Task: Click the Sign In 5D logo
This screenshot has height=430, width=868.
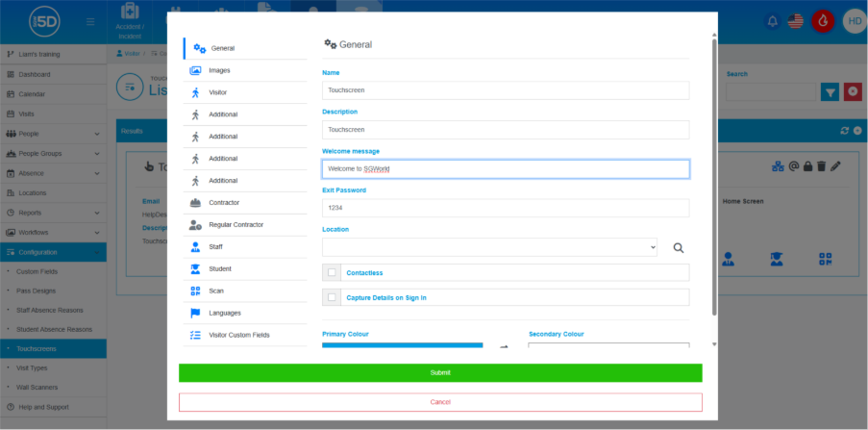Action: [44, 22]
